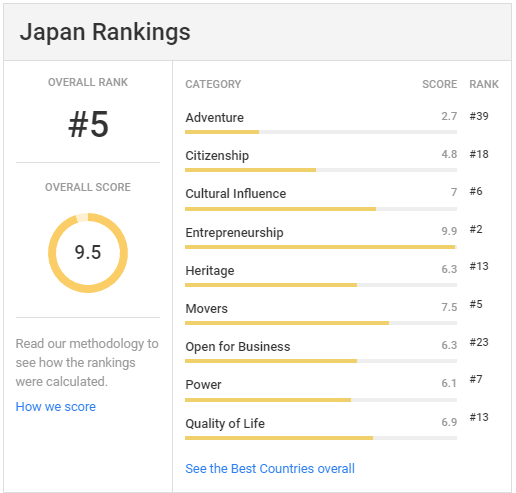
Task: Click the RANK column header
Action: pyautogui.click(x=484, y=84)
